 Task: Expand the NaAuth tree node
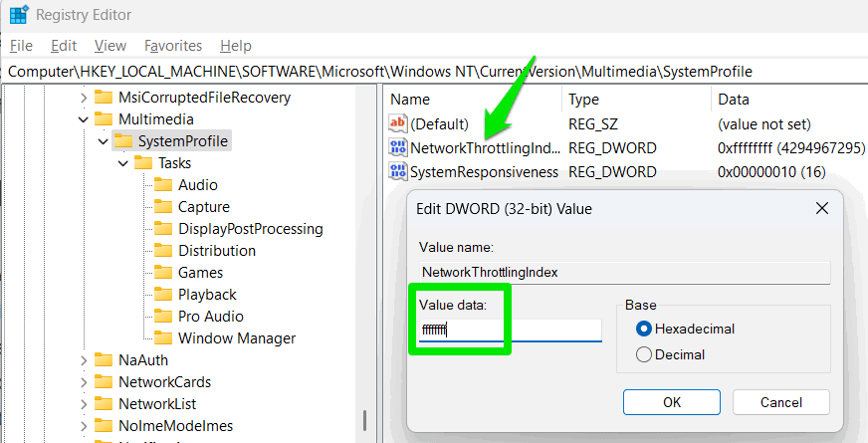pyautogui.click(x=83, y=359)
